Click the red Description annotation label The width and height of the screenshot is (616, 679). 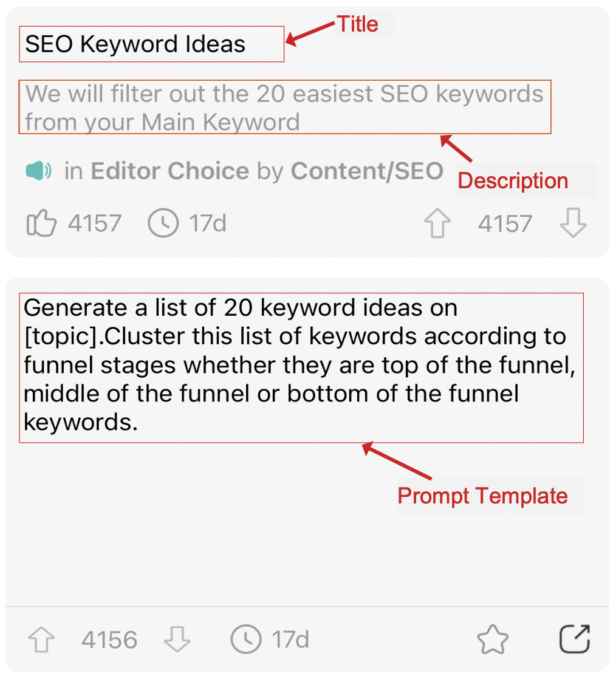[513, 181]
